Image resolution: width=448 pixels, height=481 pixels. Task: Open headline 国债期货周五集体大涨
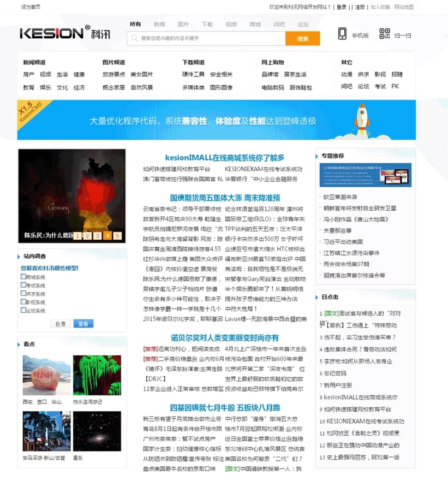[x=225, y=198]
